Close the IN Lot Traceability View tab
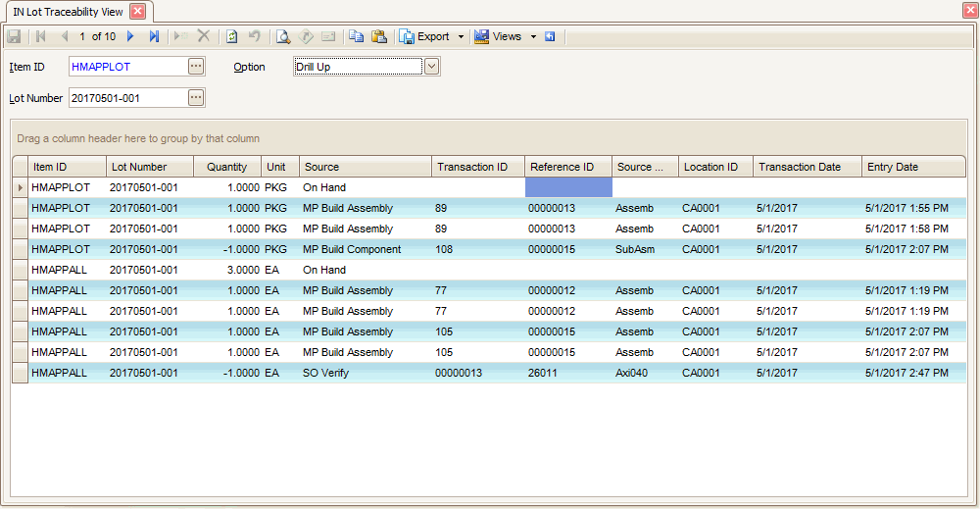980x509 pixels. coord(137,11)
